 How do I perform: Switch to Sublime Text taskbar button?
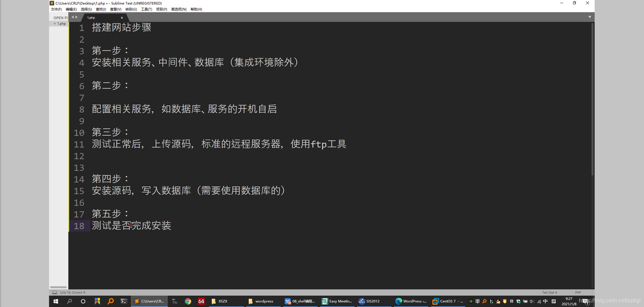(149, 301)
